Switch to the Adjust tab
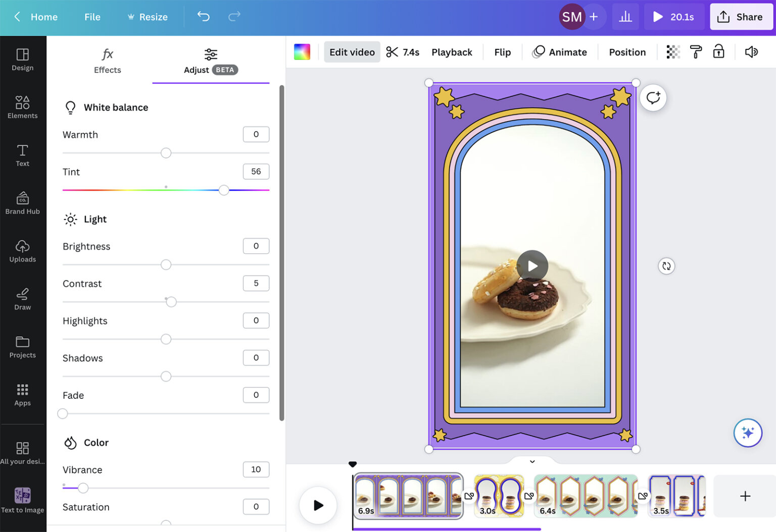776x532 pixels. tap(210, 61)
